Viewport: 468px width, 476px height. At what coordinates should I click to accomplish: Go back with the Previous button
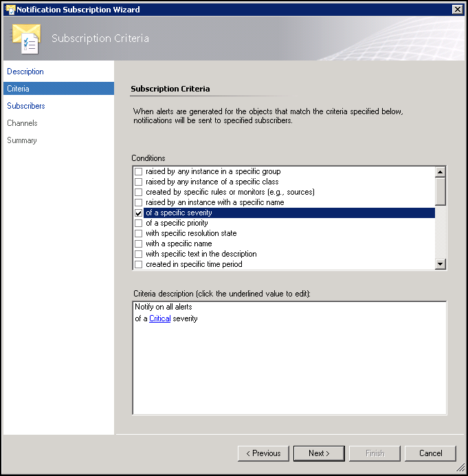pyautogui.click(x=263, y=453)
